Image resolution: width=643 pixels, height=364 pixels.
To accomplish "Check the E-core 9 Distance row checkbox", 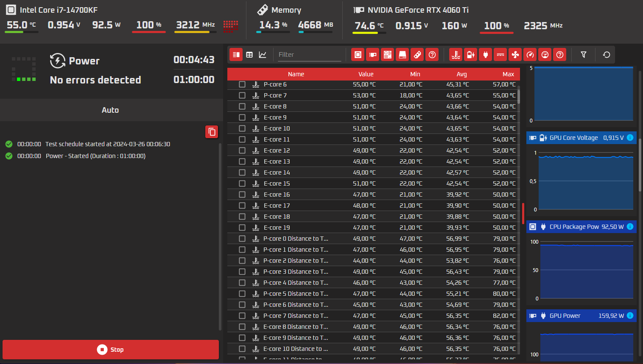I will [x=242, y=338].
